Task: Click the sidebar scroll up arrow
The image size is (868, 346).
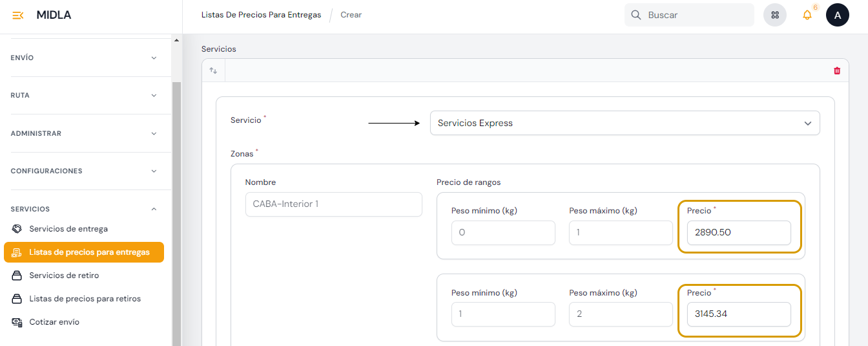Action: click(177, 40)
